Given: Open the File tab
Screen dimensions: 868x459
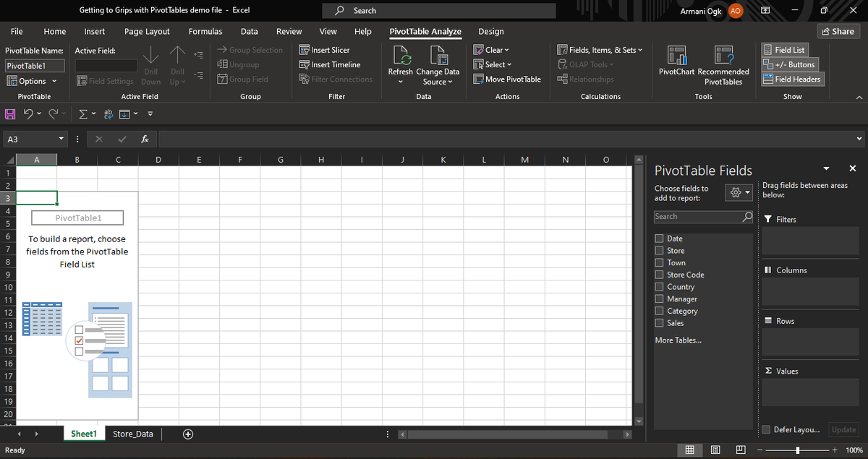Looking at the screenshot, I should coord(17,31).
